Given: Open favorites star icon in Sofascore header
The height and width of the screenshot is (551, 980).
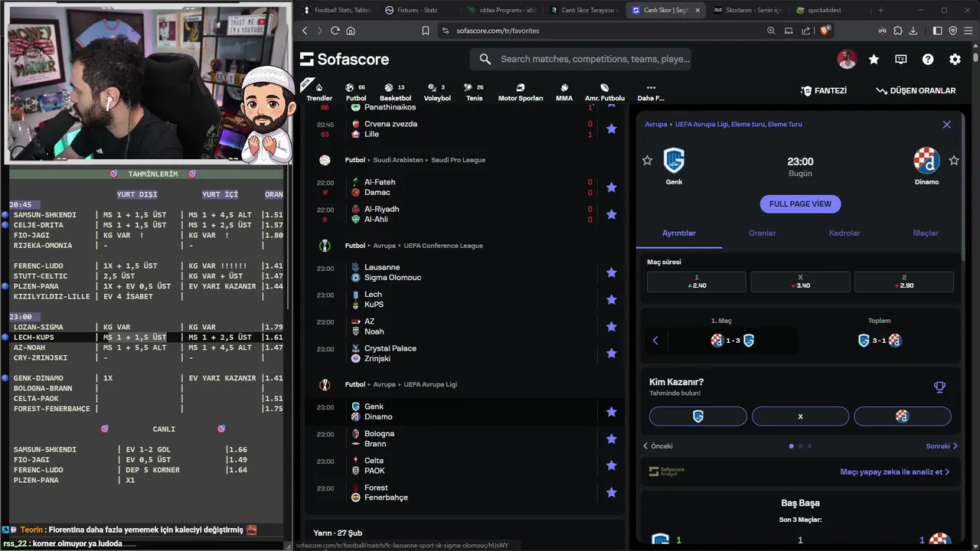Looking at the screenshot, I should coord(874,59).
